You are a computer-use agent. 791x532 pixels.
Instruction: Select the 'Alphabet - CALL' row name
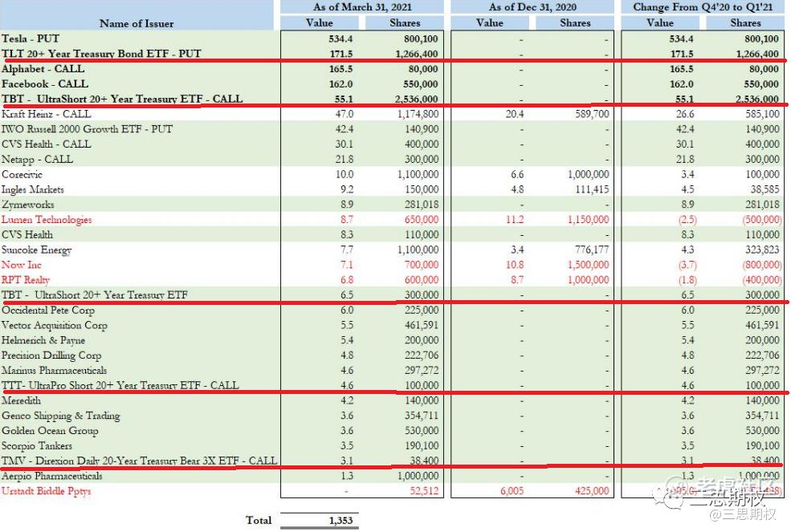(x=43, y=68)
